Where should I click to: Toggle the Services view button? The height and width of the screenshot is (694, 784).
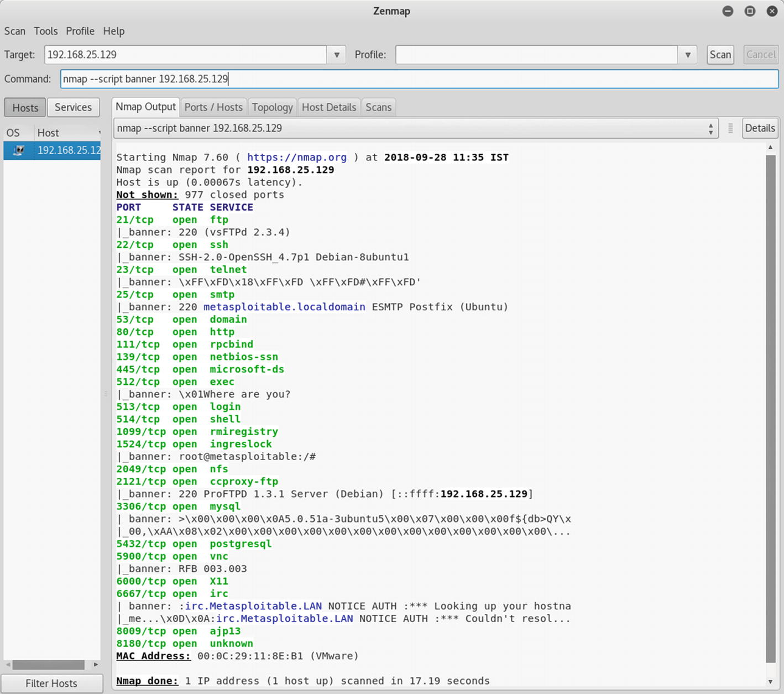click(x=73, y=107)
